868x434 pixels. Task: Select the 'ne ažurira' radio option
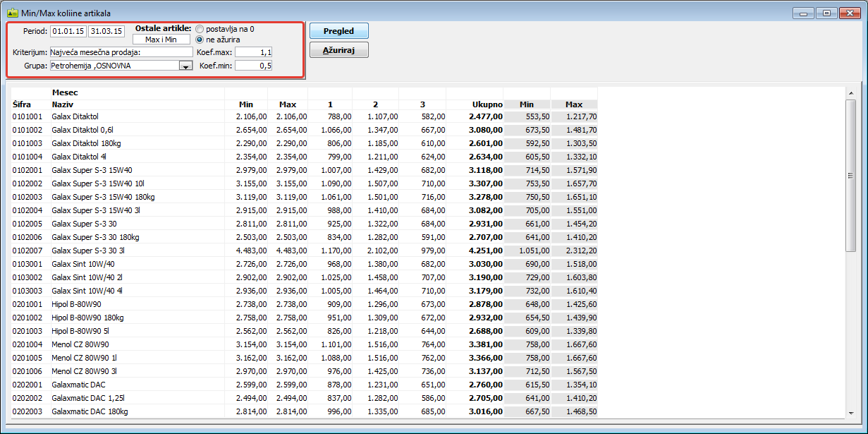(200, 40)
